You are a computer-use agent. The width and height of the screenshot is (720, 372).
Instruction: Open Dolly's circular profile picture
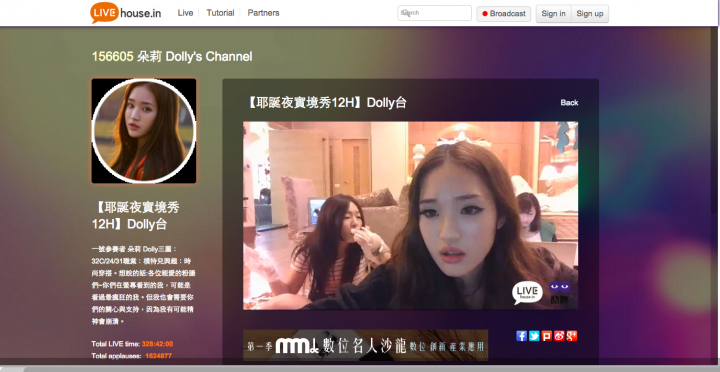(144, 131)
